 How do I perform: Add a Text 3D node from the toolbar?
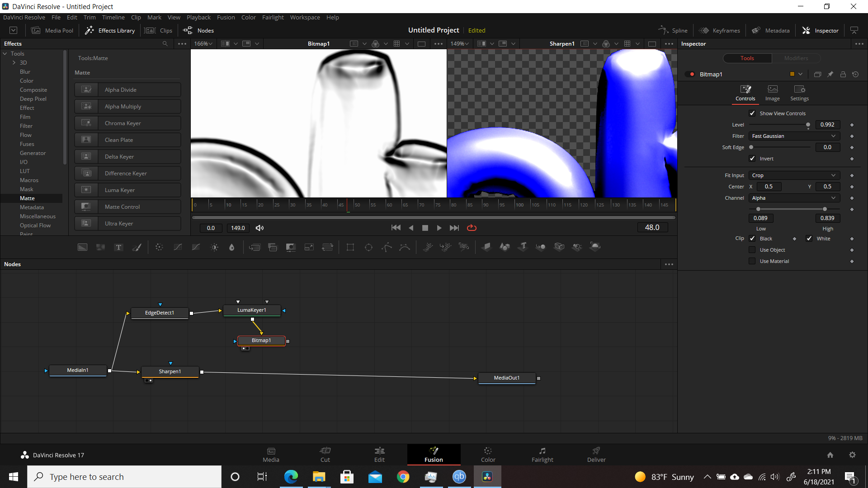click(x=523, y=247)
